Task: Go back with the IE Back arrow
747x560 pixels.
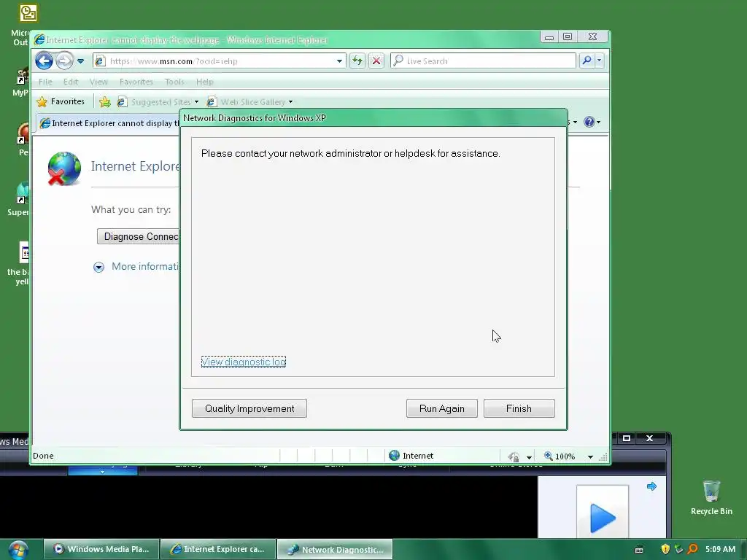Action: (x=44, y=61)
